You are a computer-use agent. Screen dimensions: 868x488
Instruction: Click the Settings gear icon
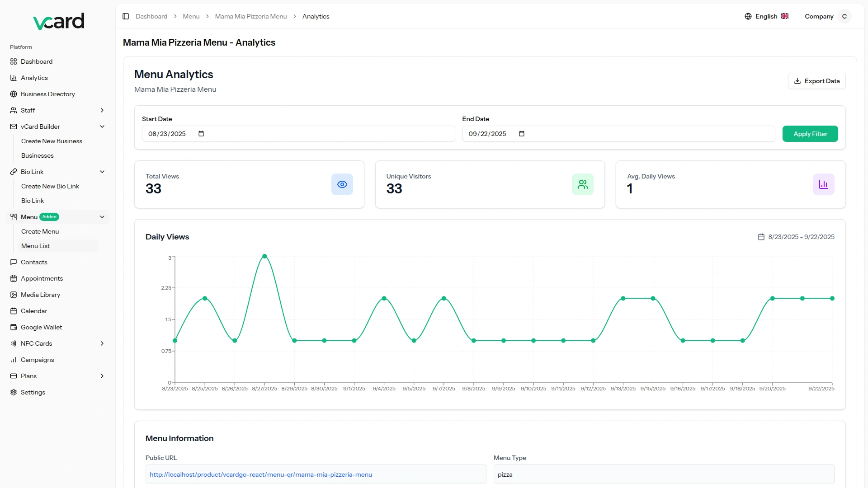coord(14,392)
